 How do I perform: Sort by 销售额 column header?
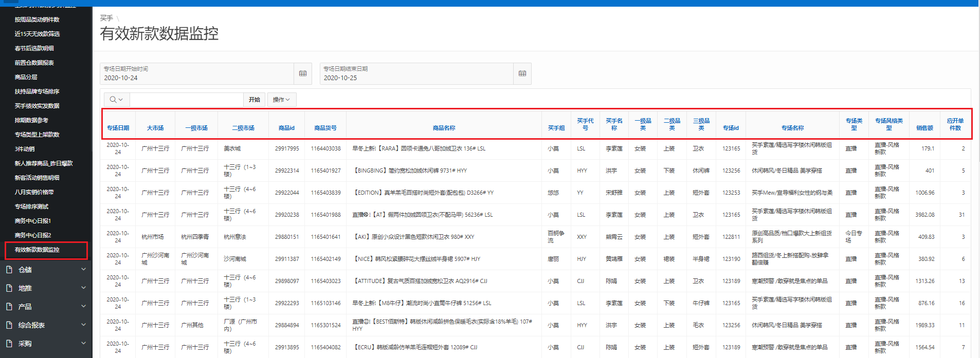coord(924,128)
